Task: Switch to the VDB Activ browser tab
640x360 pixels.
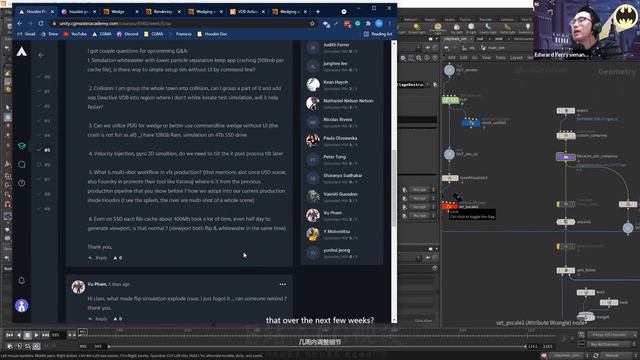Action: 247,12
